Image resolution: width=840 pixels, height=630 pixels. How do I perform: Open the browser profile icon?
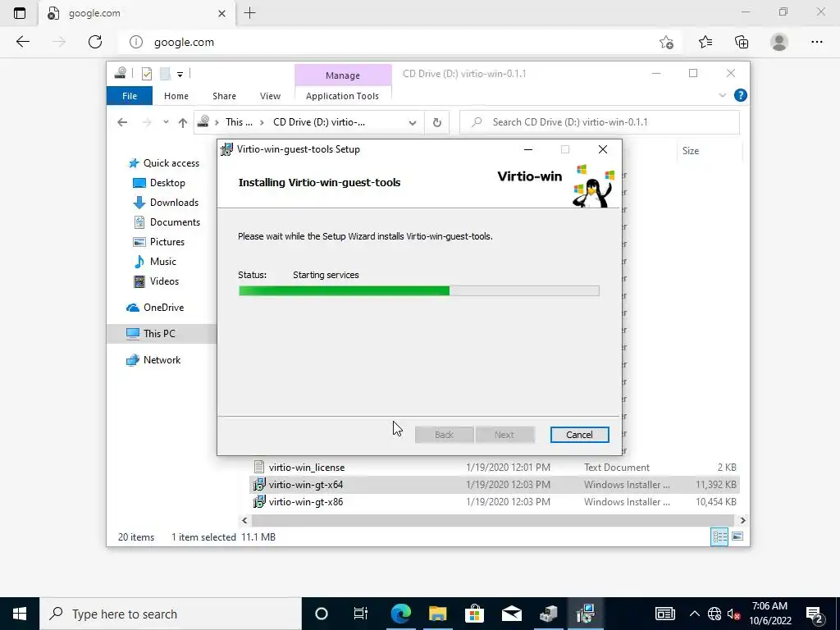click(779, 42)
